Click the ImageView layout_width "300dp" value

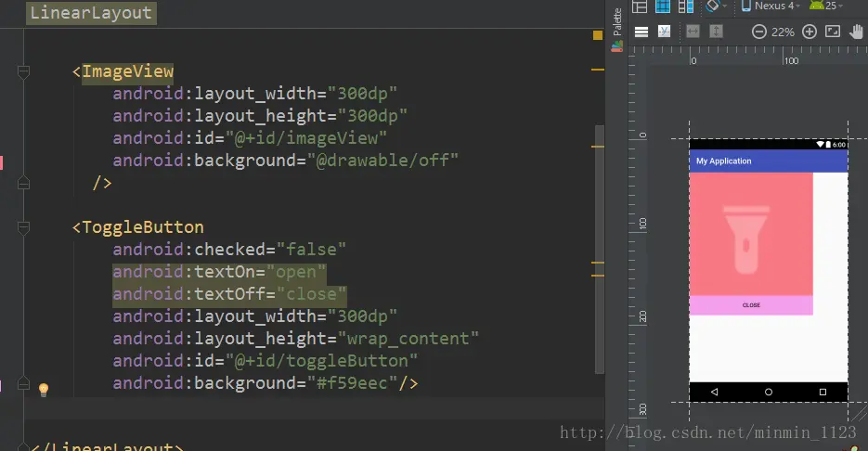coord(363,94)
